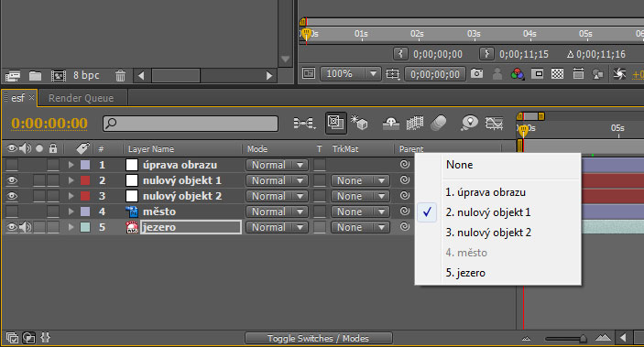This screenshot has width=644, height=347.
Task: Choose '3. nulový objekt 2' as parent
Action: click(x=488, y=233)
